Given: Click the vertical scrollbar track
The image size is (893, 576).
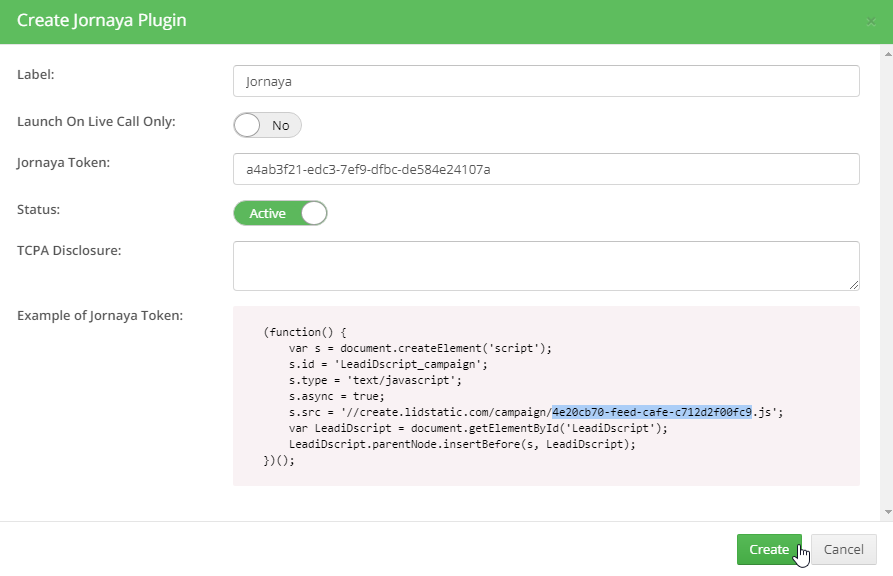Looking at the screenshot, I should pos(888,283).
